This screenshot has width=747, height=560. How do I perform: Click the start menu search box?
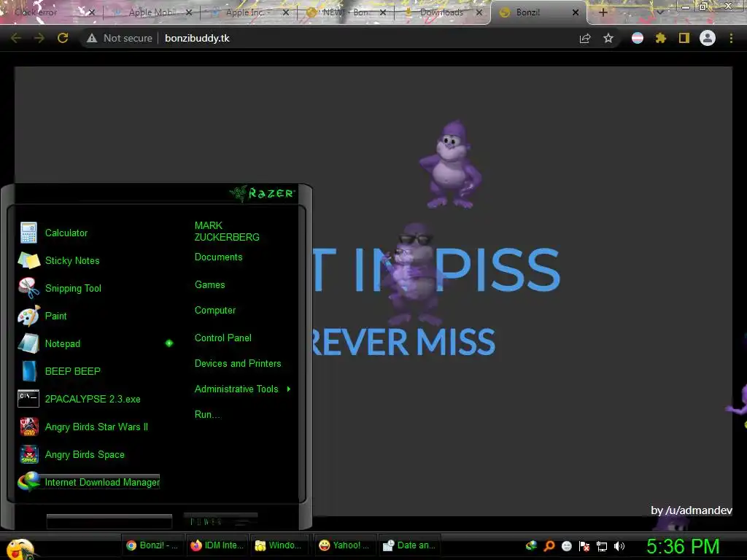coord(109,521)
